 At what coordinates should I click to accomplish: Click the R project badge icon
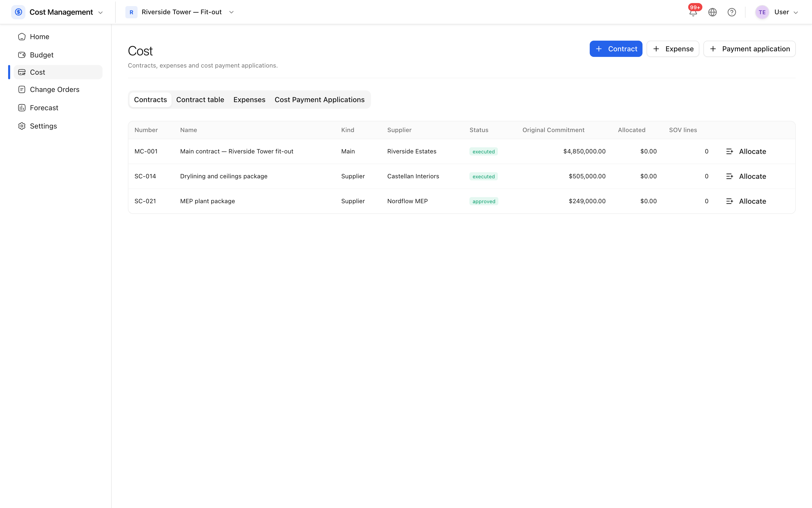(x=131, y=12)
